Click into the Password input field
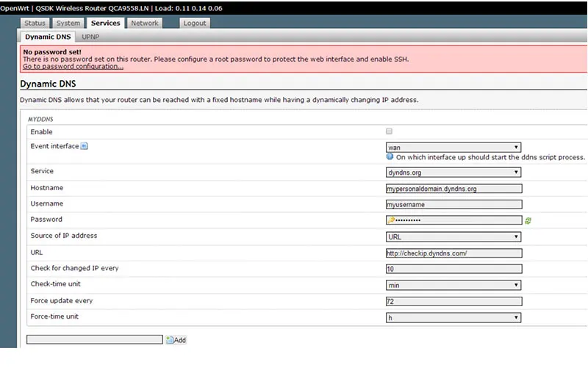 [x=453, y=220]
